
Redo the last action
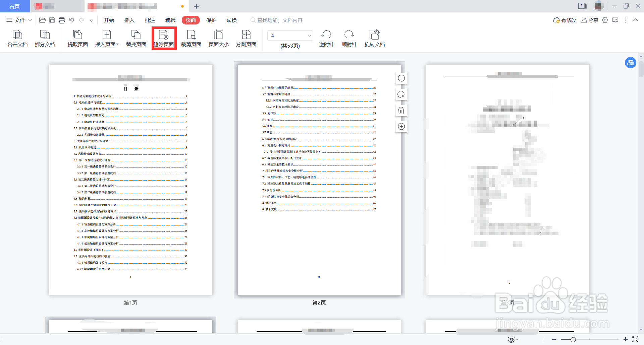(82, 20)
